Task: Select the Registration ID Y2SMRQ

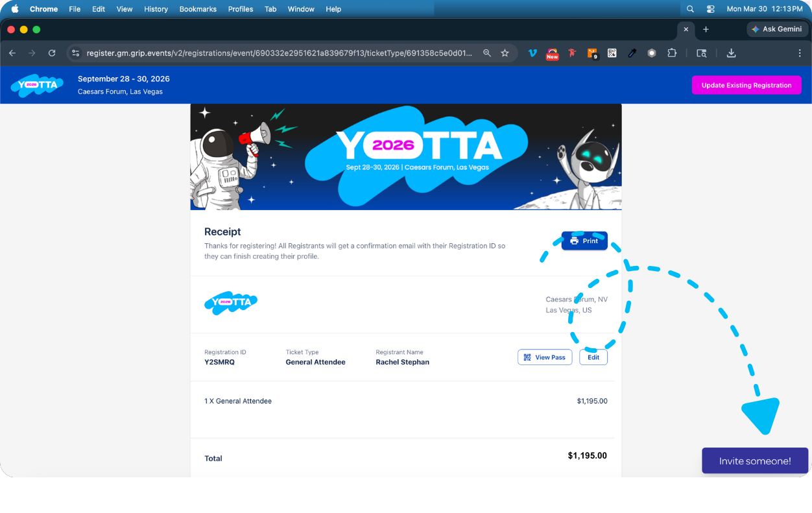Action: click(219, 363)
